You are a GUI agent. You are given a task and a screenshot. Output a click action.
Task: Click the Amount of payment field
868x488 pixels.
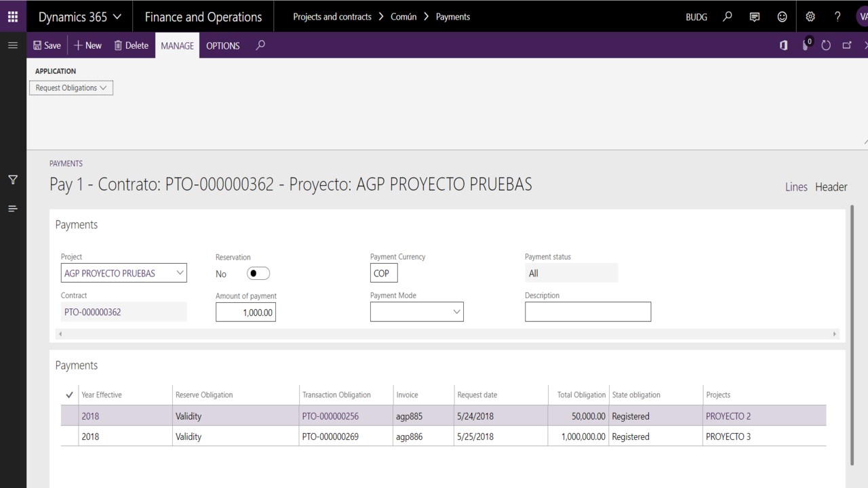tap(245, 312)
